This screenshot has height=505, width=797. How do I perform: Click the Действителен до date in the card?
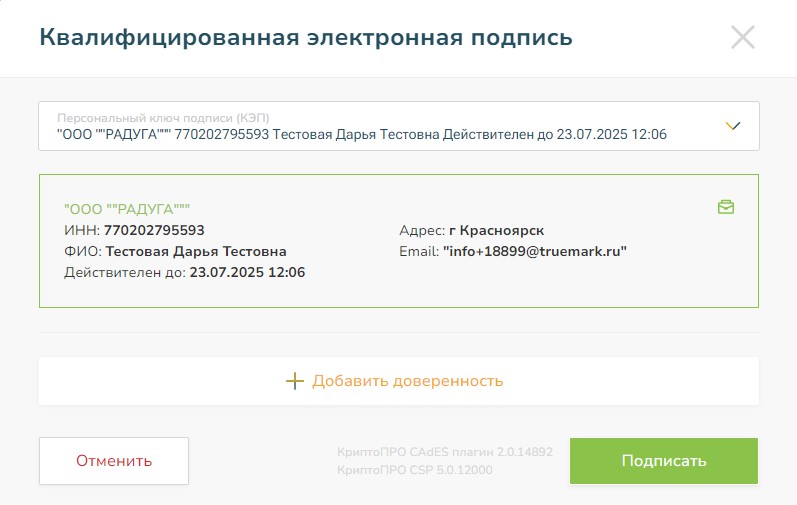coord(247,272)
